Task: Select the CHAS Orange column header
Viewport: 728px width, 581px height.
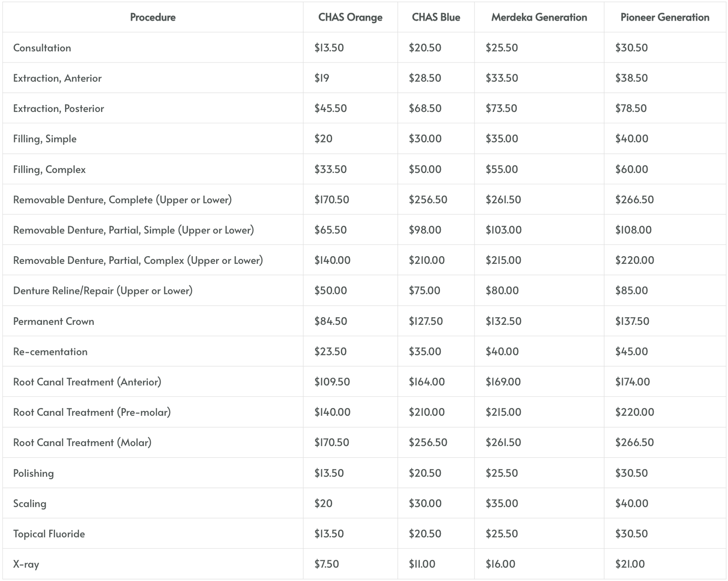Action: [350, 17]
